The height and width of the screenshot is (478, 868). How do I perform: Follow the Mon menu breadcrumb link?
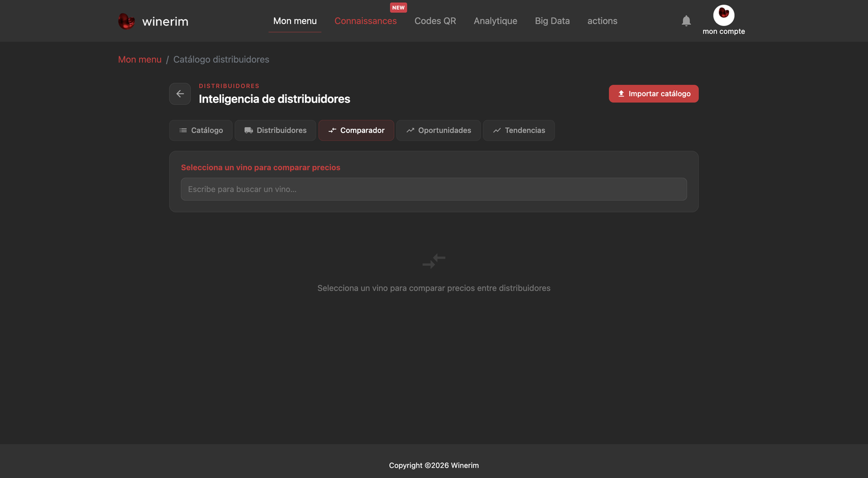[139, 60]
